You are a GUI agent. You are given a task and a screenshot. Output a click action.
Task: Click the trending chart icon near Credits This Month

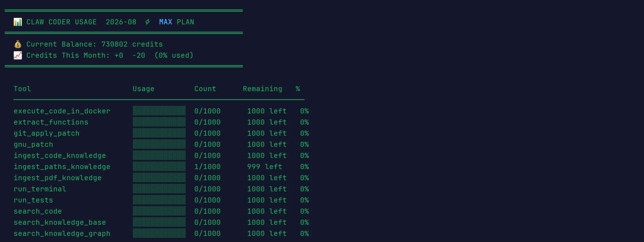click(18, 55)
